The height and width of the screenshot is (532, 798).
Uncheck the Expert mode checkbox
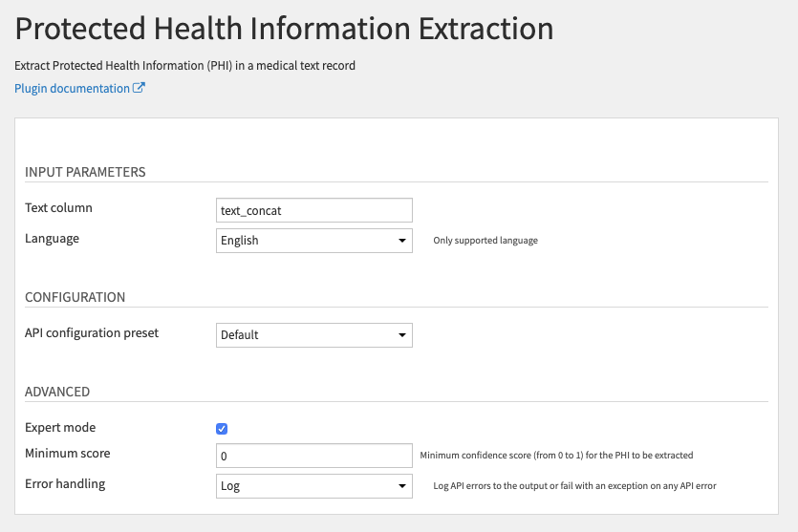click(222, 429)
